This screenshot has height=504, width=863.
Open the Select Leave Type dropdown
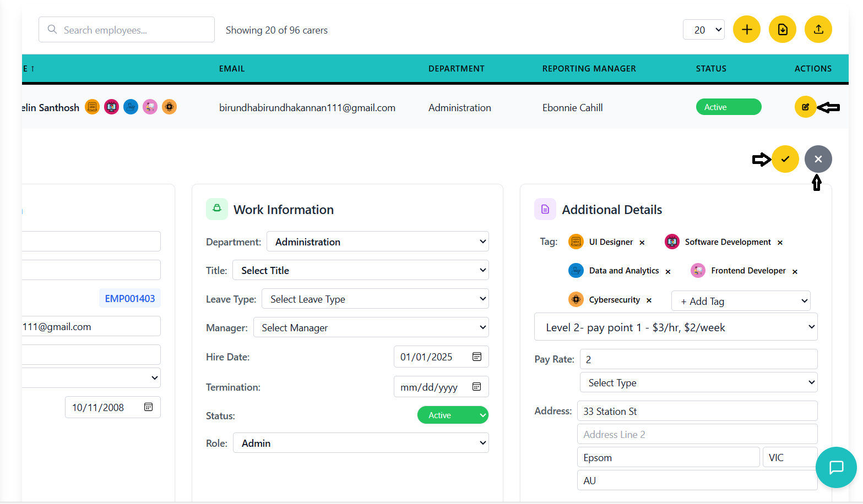pyautogui.click(x=375, y=299)
